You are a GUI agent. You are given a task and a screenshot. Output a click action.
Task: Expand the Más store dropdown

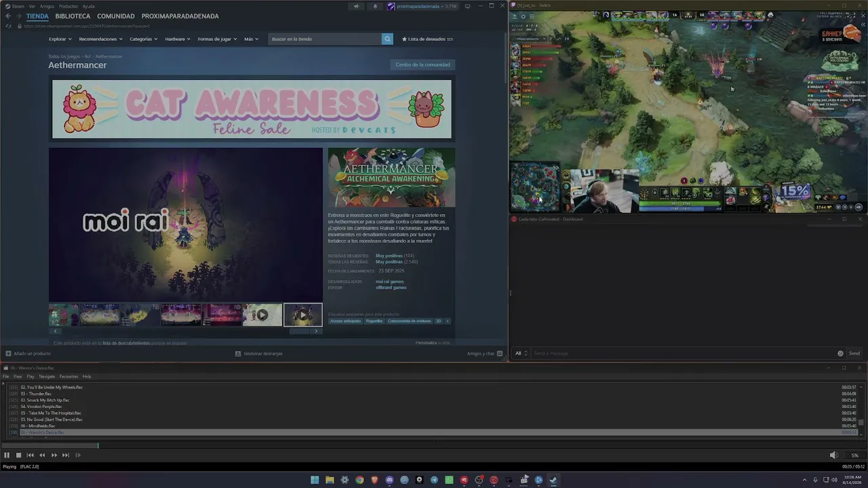[x=251, y=39]
